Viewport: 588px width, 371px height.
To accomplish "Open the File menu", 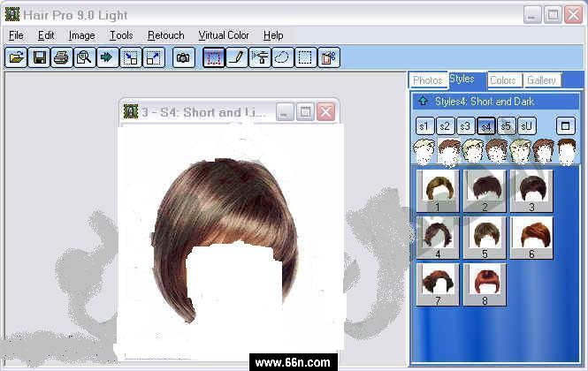I will (16, 35).
